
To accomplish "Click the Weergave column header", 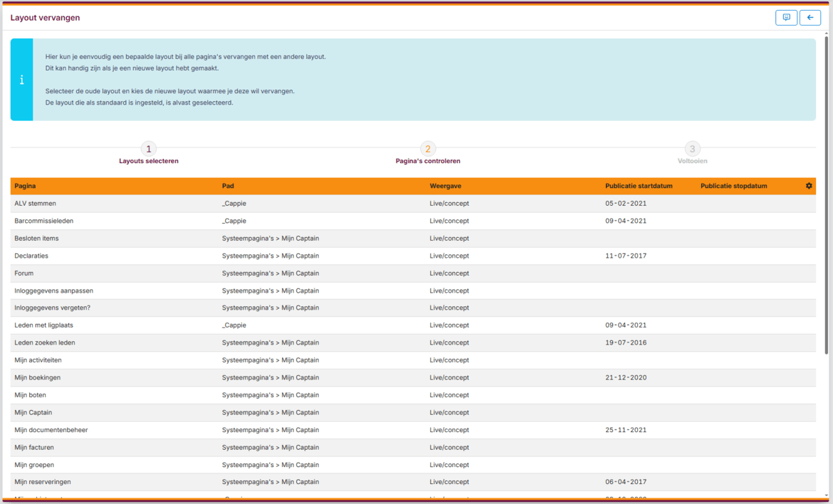I will [445, 187].
